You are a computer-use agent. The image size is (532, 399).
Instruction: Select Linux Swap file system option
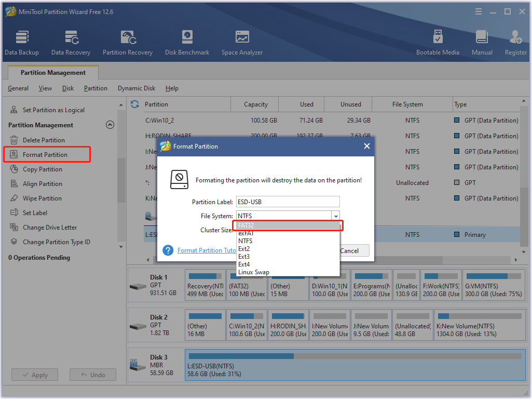click(288, 272)
